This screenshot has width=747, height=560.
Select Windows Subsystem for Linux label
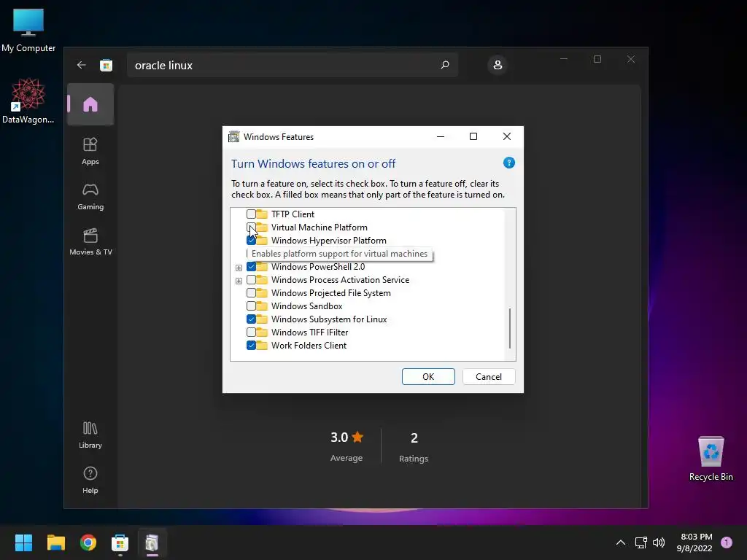pos(329,319)
